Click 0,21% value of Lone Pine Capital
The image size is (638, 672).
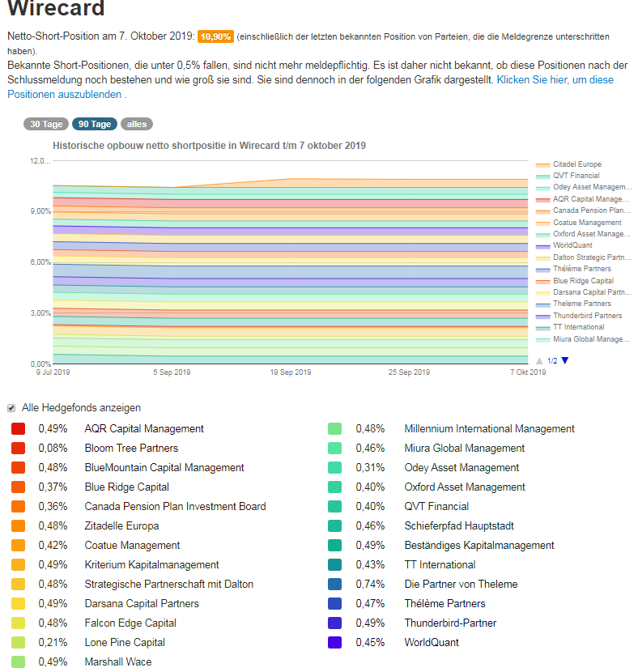[x=53, y=642]
